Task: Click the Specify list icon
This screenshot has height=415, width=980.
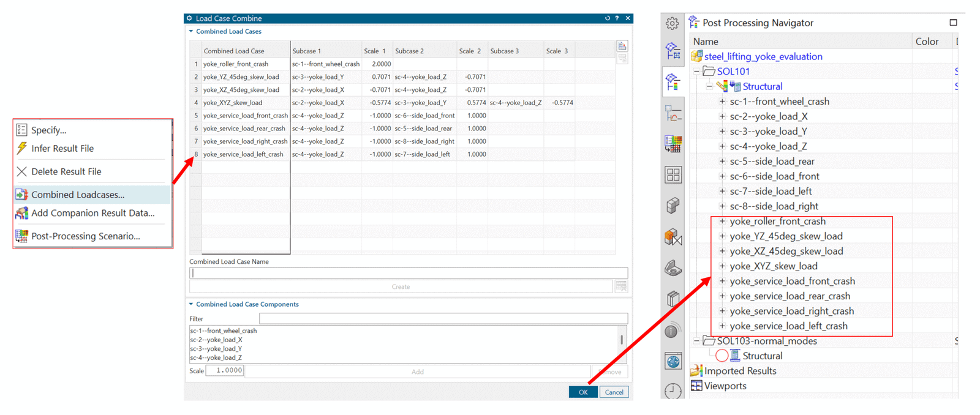Action: (x=21, y=130)
